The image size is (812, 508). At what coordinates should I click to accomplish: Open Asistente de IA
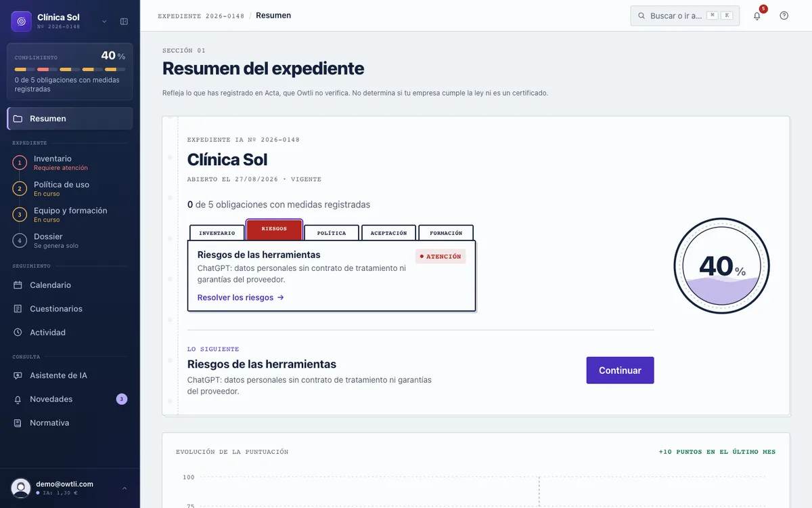70,375
